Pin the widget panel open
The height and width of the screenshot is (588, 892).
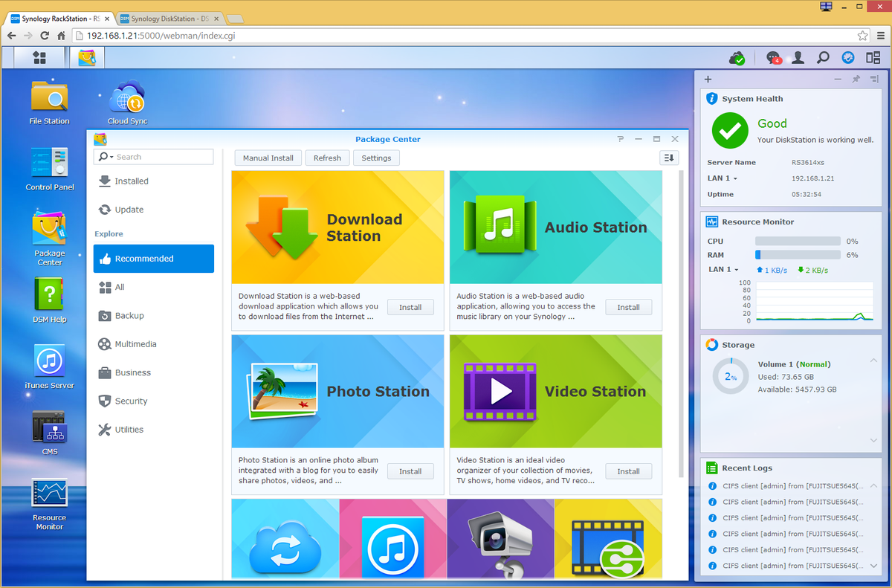click(x=857, y=79)
